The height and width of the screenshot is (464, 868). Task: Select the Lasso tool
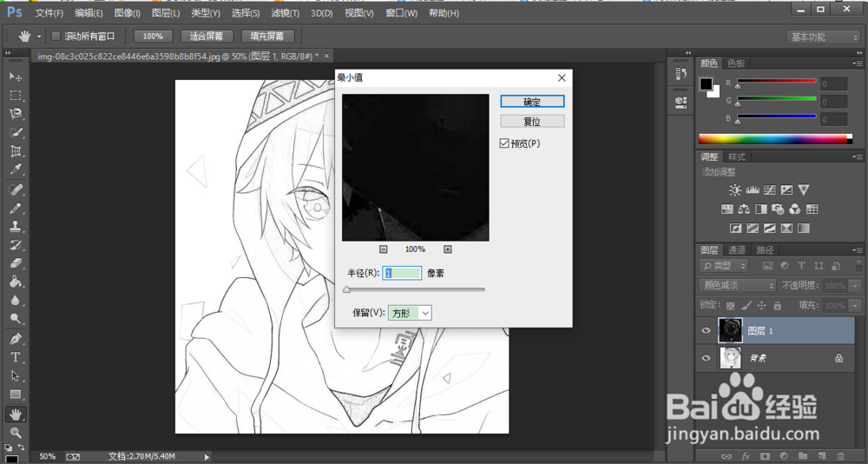click(x=16, y=114)
